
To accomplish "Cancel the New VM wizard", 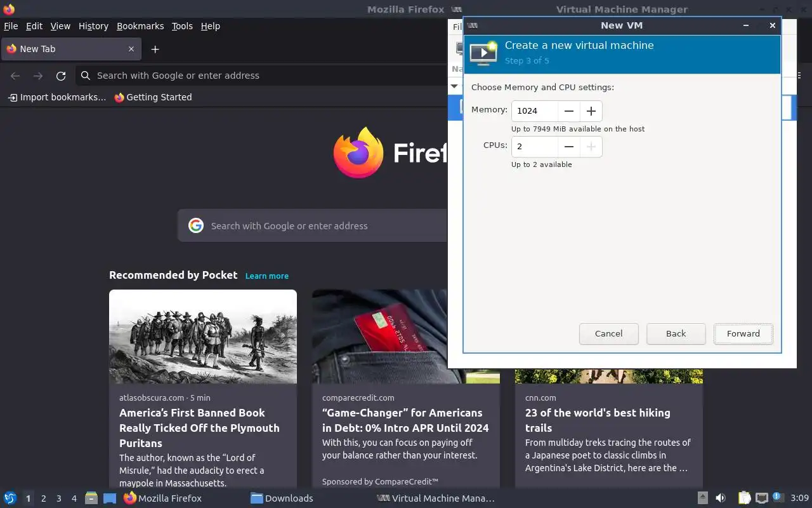I will click(x=608, y=334).
